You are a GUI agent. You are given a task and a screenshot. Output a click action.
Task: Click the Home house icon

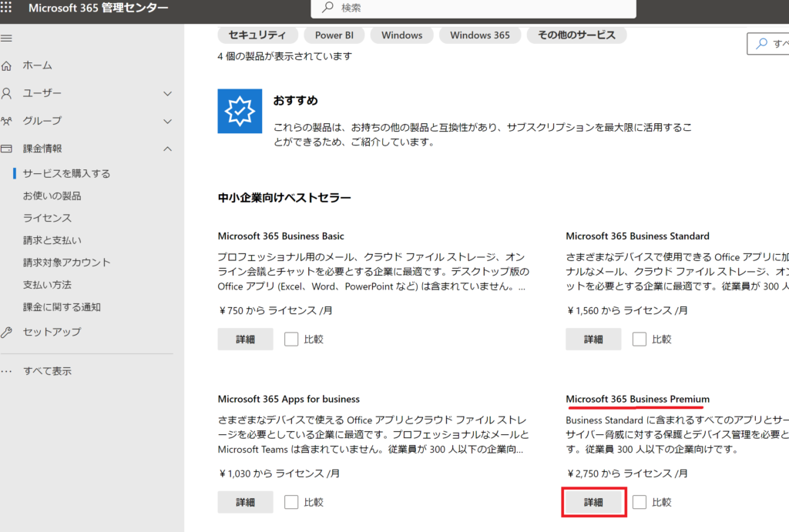[x=6, y=65]
